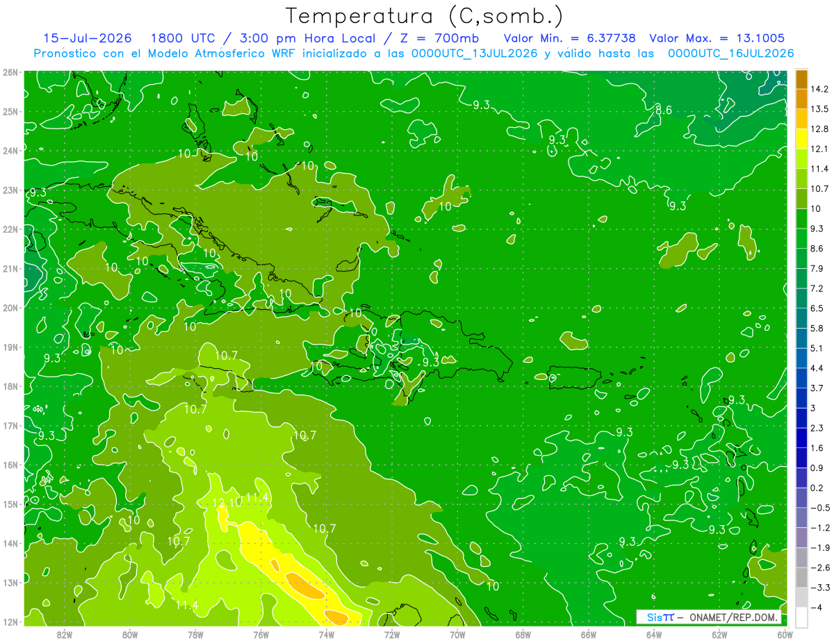This screenshot has height=644, width=834.
Task: Click the '76W' longitude axis label
Action: [261, 634]
